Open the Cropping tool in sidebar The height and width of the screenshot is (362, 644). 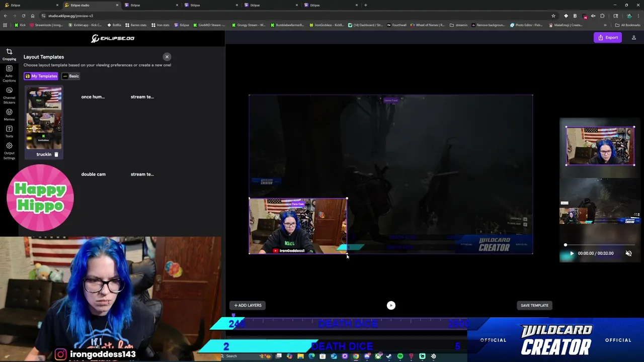coord(9,54)
